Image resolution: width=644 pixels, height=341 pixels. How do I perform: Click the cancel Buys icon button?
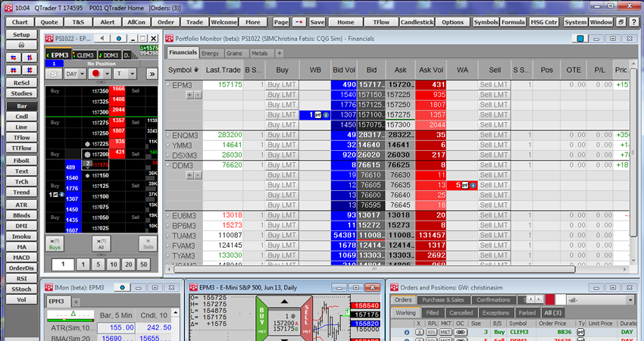pos(55,243)
